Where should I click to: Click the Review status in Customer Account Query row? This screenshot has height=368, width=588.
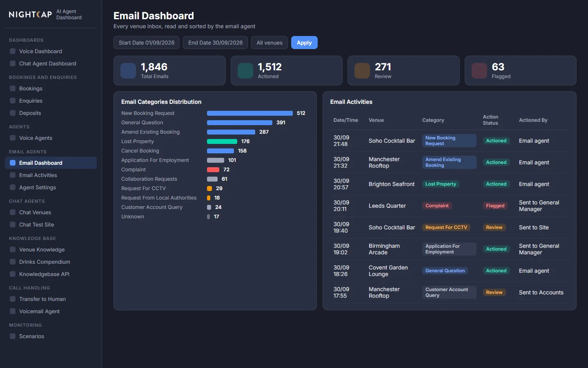coord(494,292)
